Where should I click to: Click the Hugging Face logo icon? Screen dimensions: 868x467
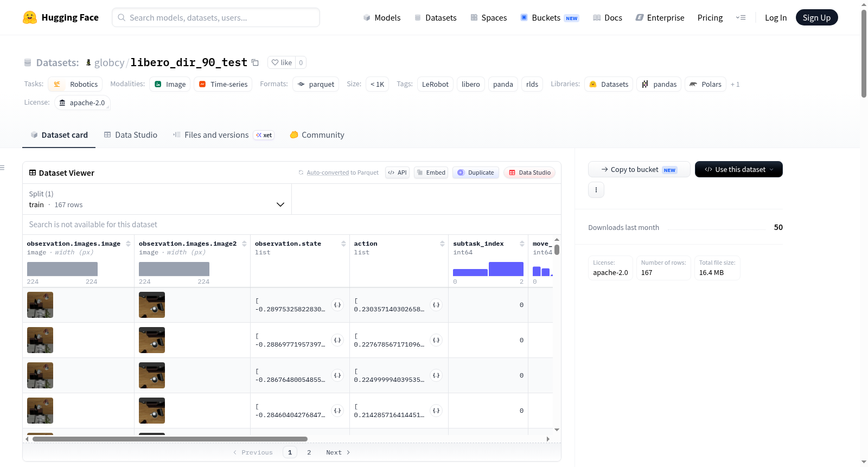coord(30,17)
